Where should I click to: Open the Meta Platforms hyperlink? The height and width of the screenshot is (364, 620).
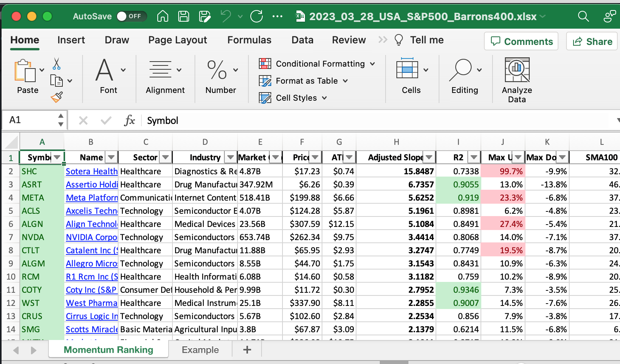pyautogui.click(x=92, y=198)
